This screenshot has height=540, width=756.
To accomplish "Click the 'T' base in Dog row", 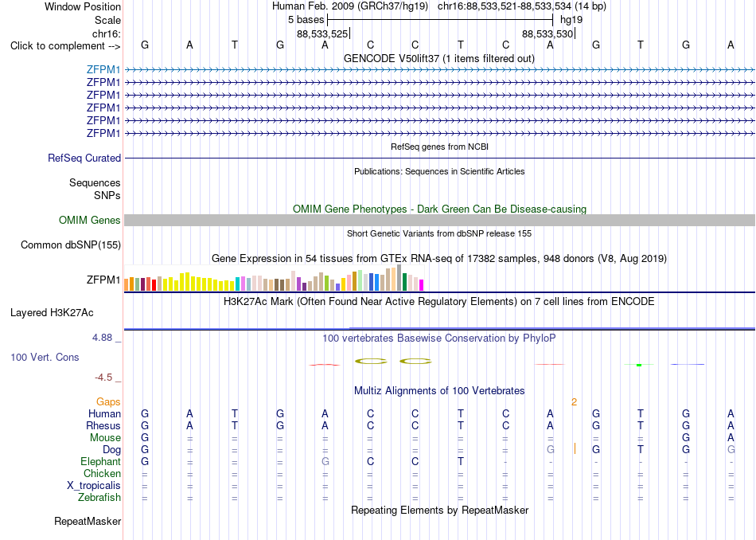I will tap(641, 449).
